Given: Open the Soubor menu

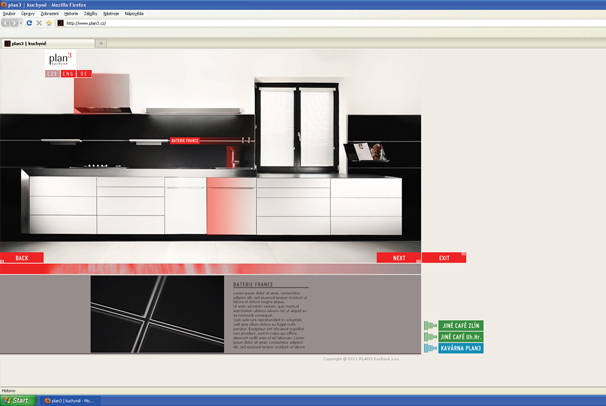Looking at the screenshot, I should 9,14.
